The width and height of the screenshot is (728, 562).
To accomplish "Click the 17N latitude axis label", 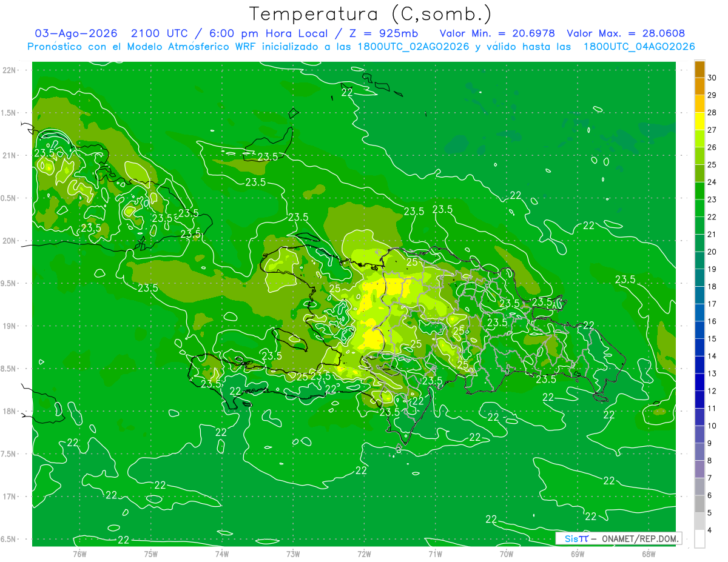I will click(10, 497).
